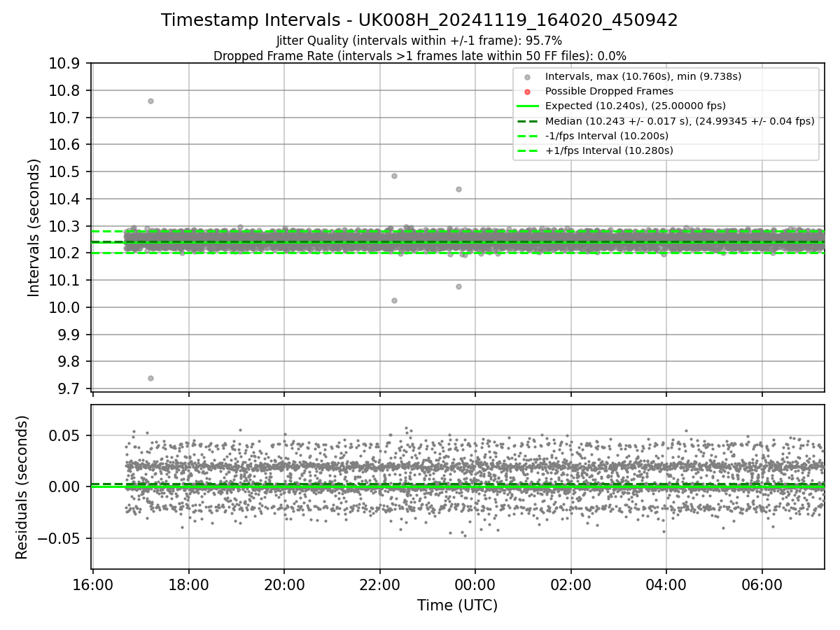Screen dimensions: 840x630
Task: Click the 20:00 time tick label
Action: click(x=284, y=585)
